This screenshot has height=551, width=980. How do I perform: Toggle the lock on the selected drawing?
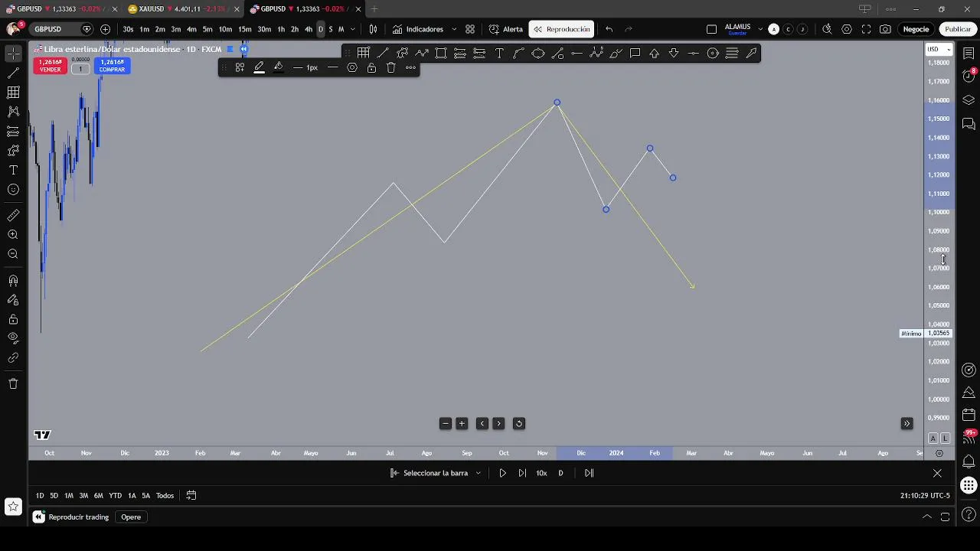coord(371,67)
